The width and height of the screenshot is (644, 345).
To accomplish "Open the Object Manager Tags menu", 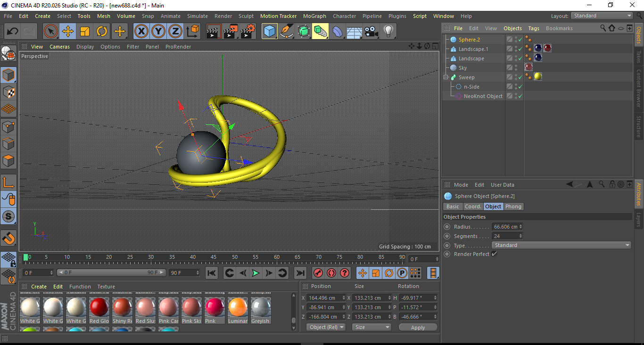I will point(533,28).
